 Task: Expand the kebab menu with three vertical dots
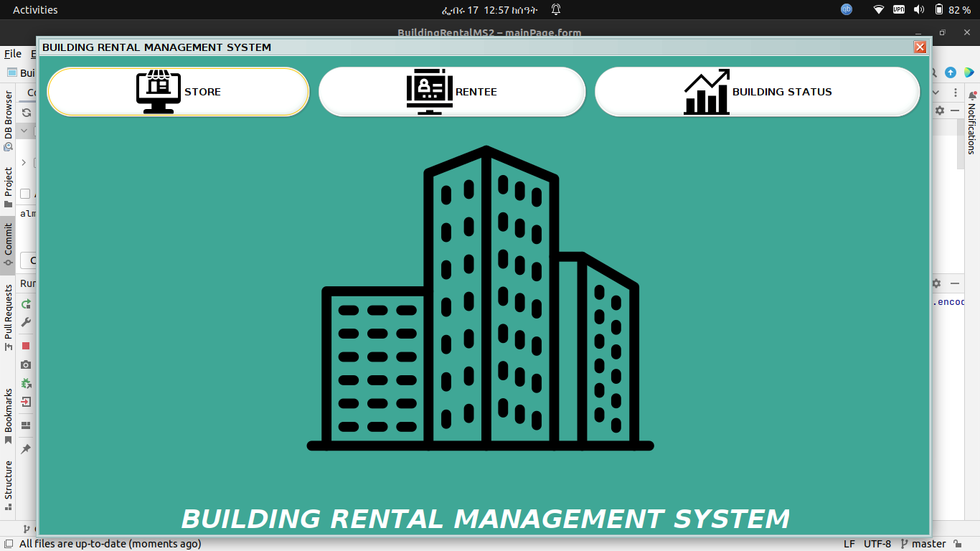pyautogui.click(x=955, y=92)
